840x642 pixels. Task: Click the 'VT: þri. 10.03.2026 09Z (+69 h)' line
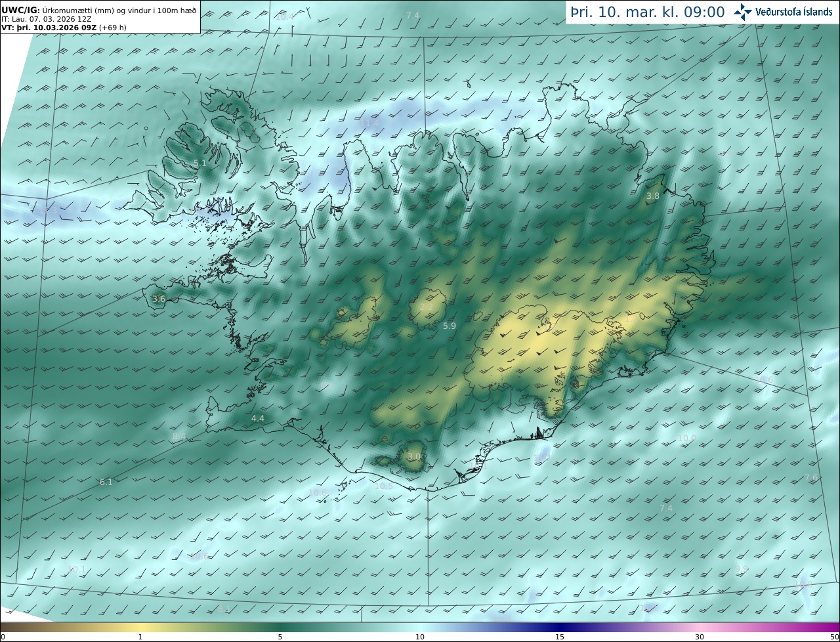62,28
